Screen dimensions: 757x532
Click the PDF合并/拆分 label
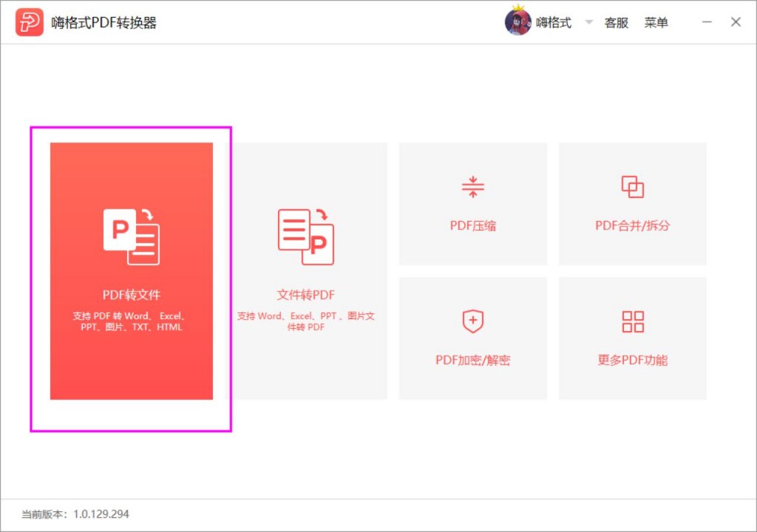[x=633, y=225]
